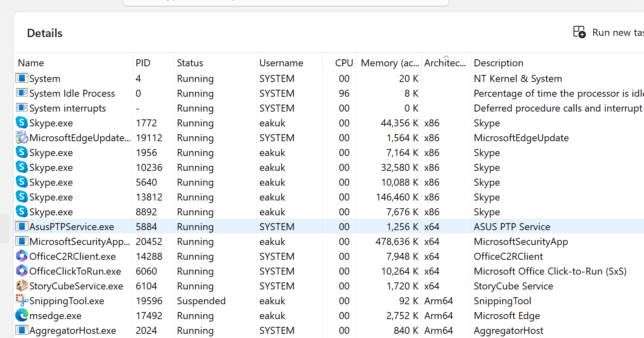The height and width of the screenshot is (338, 644).
Task: Select the msedge.exe process name
Action: [55, 316]
